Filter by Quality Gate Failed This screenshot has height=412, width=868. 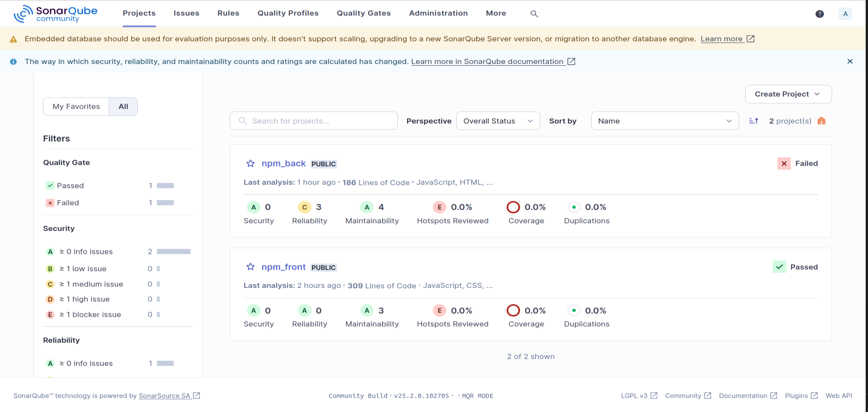[x=118, y=203]
